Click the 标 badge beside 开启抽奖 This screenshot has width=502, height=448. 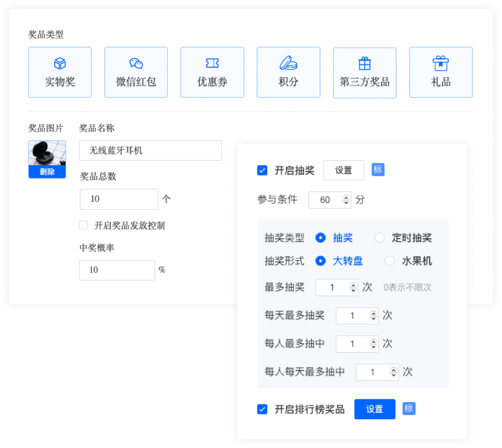tap(378, 170)
